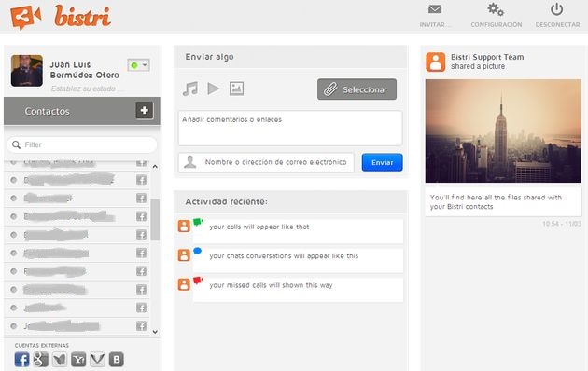
Task: Connect the MSN butterfly external account
Action: pyautogui.click(x=60, y=360)
